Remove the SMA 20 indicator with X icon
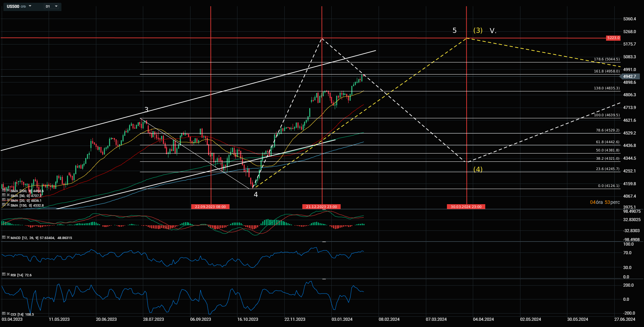 click(8, 200)
